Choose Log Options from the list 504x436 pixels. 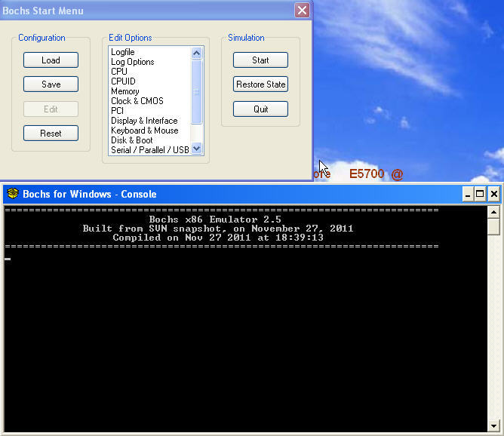pos(133,62)
